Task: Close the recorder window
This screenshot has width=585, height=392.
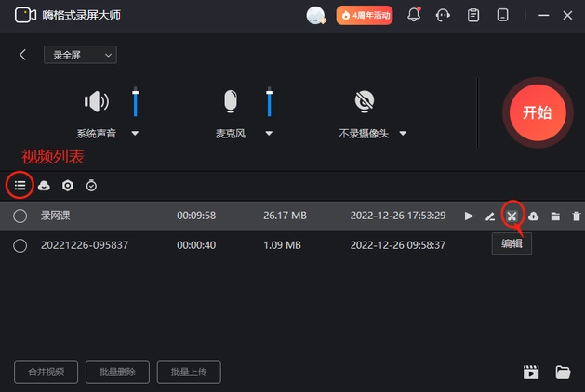Action: click(567, 15)
